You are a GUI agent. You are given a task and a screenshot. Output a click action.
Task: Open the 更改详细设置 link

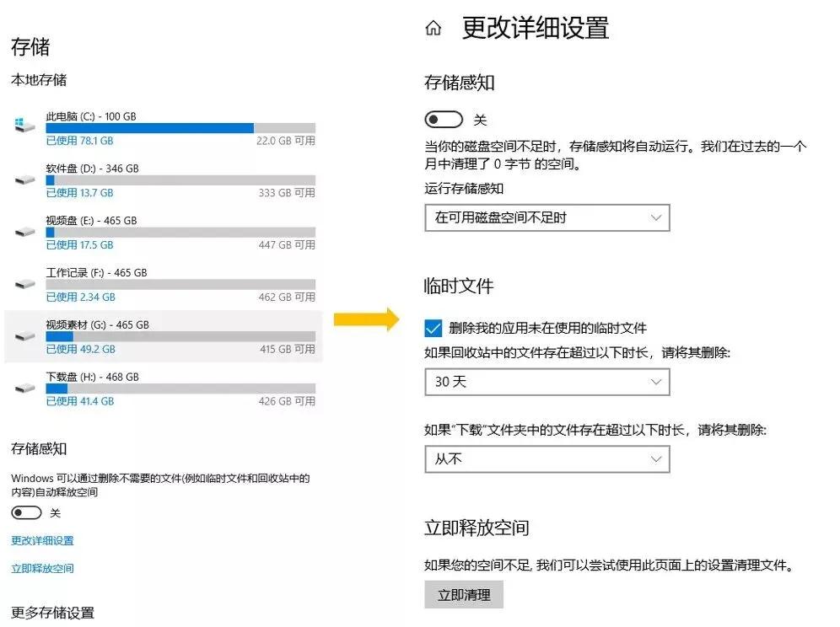coord(40,541)
